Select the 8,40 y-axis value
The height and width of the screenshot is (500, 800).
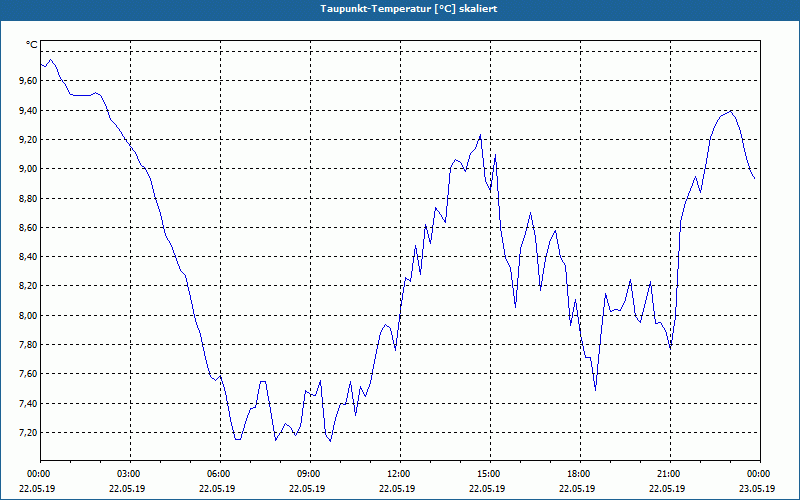28,257
